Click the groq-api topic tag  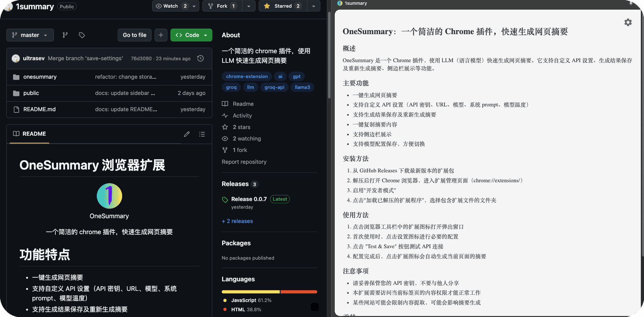point(274,87)
